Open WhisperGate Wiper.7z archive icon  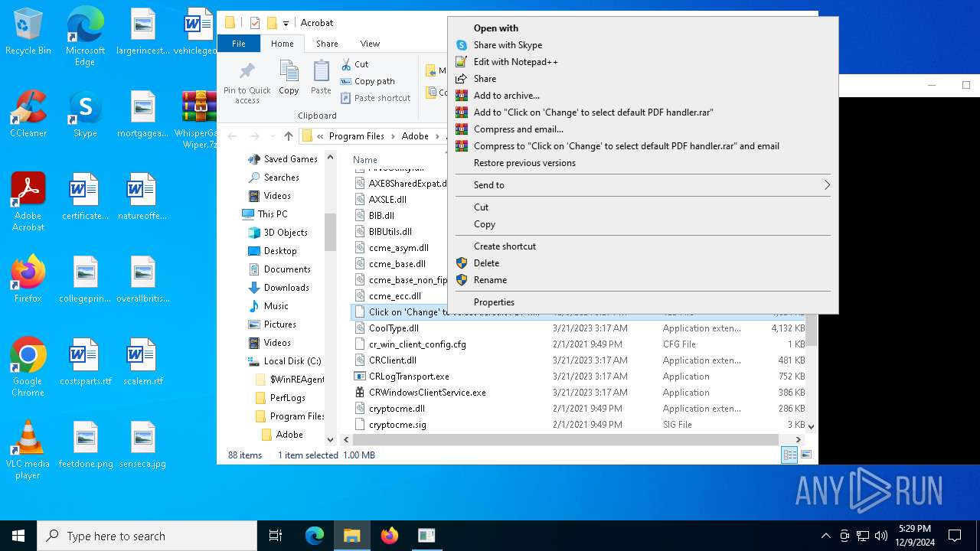pos(198,119)
